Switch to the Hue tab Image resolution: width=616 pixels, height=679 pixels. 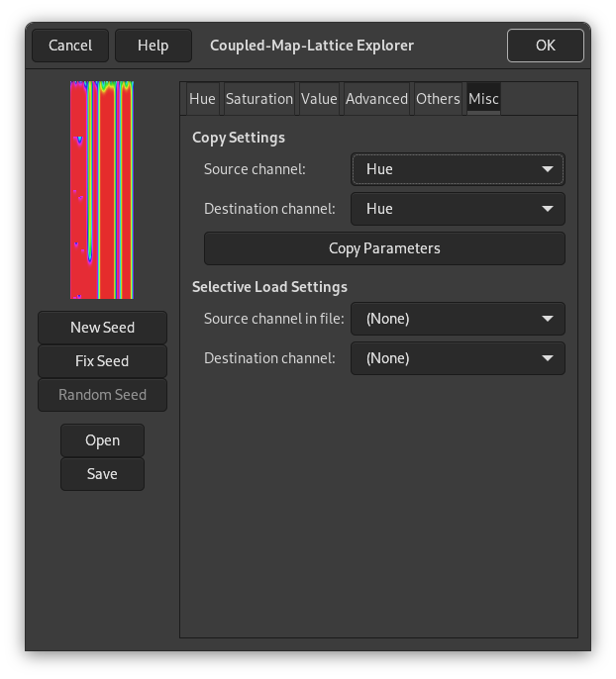[x=202, y=99]
